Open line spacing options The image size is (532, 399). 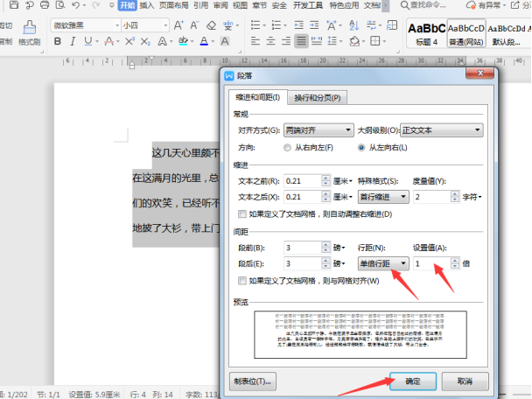[x=332, y=41]
